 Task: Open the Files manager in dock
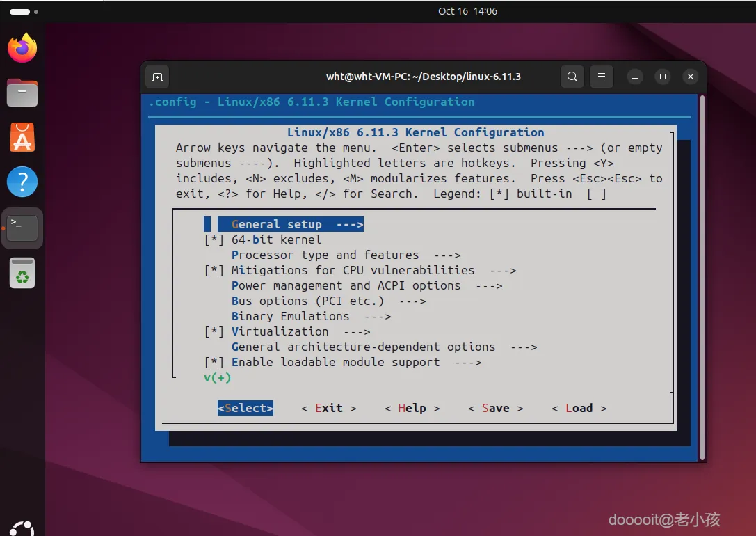tap(22, 93)
